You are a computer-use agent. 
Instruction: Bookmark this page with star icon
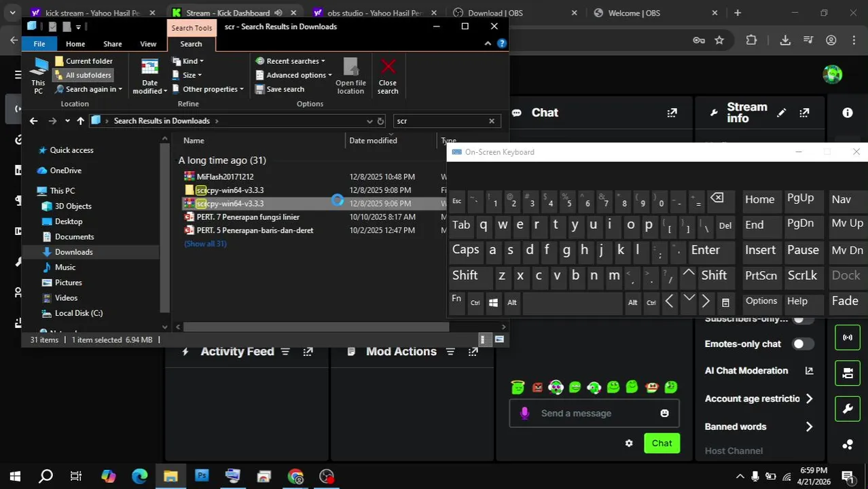click(719, 40)
